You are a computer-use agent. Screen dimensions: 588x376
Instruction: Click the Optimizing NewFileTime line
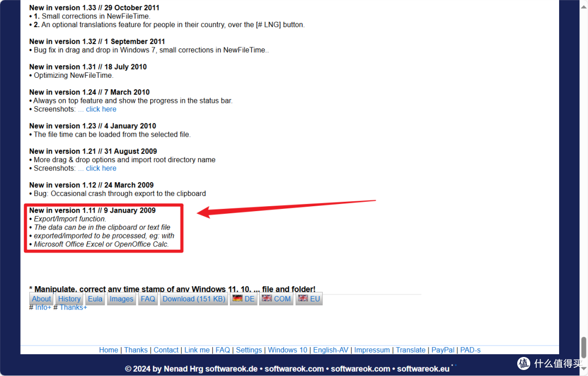[x=71, y=75]
